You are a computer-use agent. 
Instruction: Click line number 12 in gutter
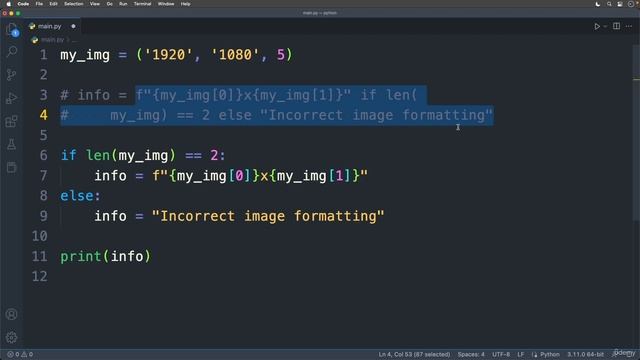pos(40,276)
